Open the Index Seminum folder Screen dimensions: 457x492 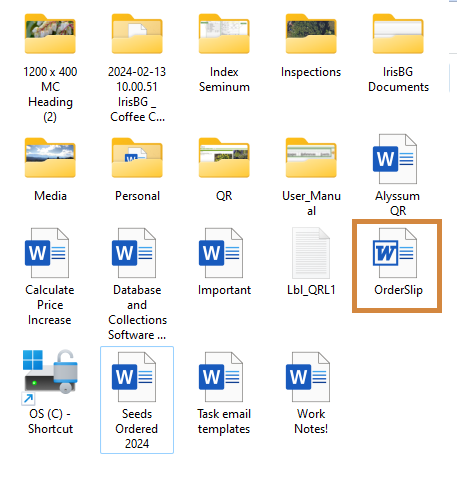[x=224, y=33]
